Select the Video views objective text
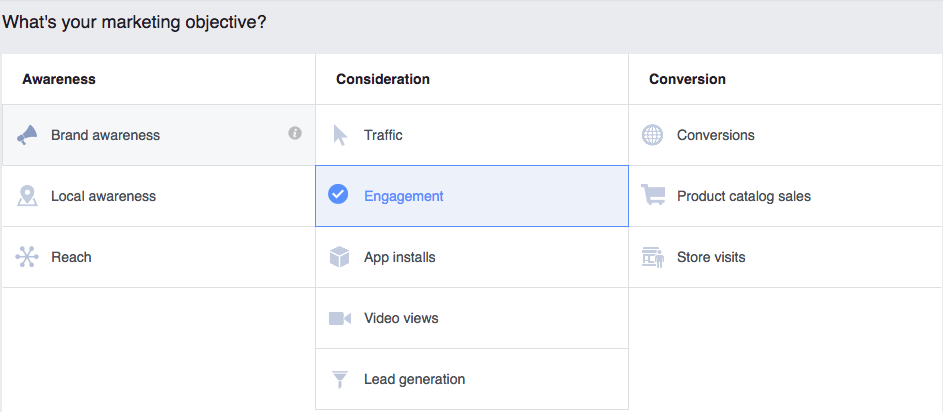The width and height of the screenshot is (943, 412). (x=401, y=318)
